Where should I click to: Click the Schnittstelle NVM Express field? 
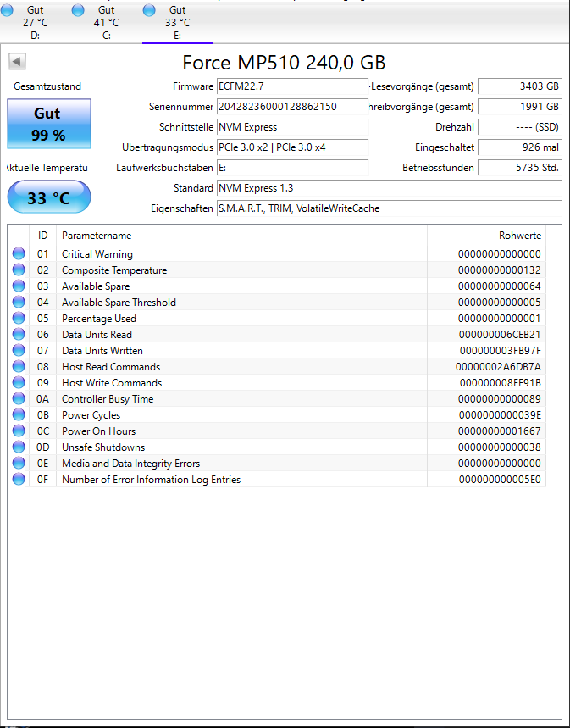293,127
